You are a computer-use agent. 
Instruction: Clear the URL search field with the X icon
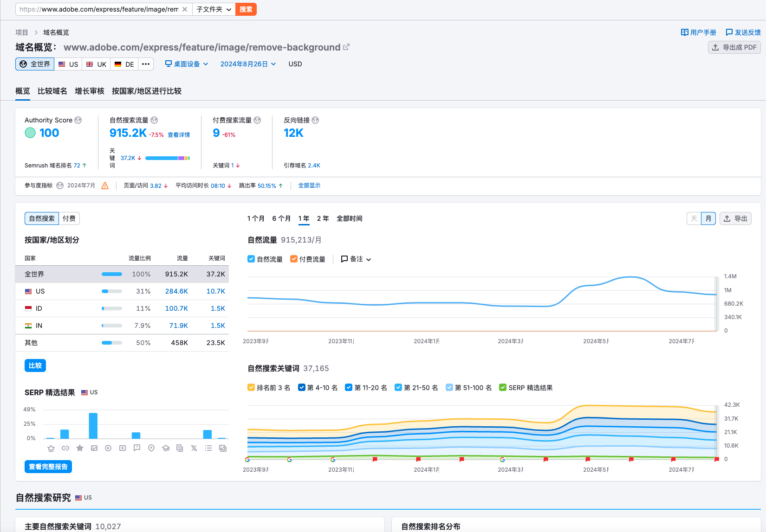[185, 9]
